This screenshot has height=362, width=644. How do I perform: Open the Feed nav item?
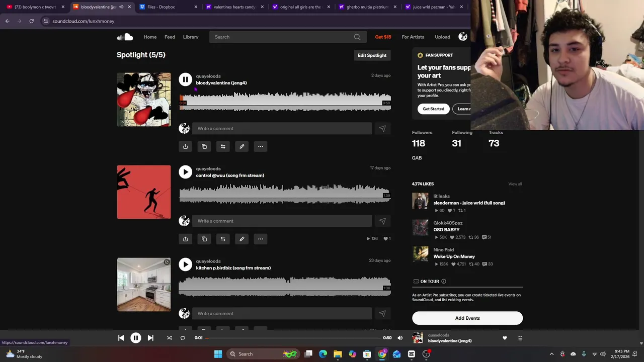(170, 37)
